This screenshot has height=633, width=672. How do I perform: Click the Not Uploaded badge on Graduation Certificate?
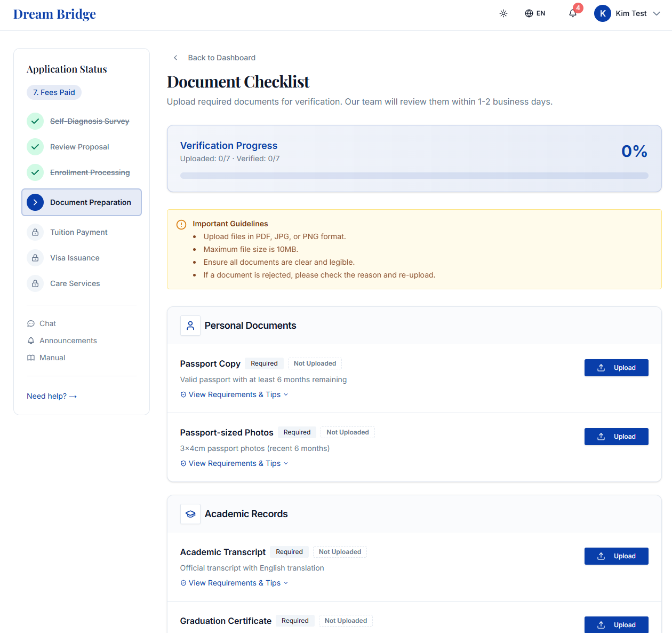tap(346, 621)
